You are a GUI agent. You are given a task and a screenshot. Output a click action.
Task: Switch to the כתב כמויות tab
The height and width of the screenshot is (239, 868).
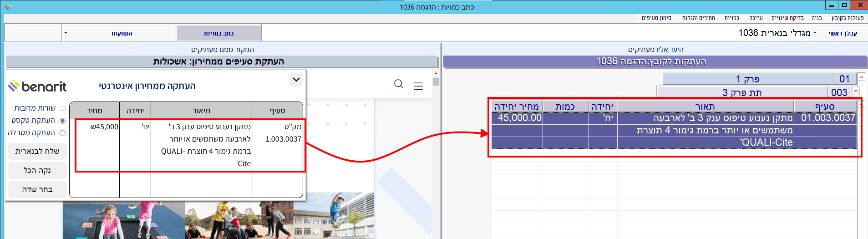pyautogui.click(x=219, y=33)
